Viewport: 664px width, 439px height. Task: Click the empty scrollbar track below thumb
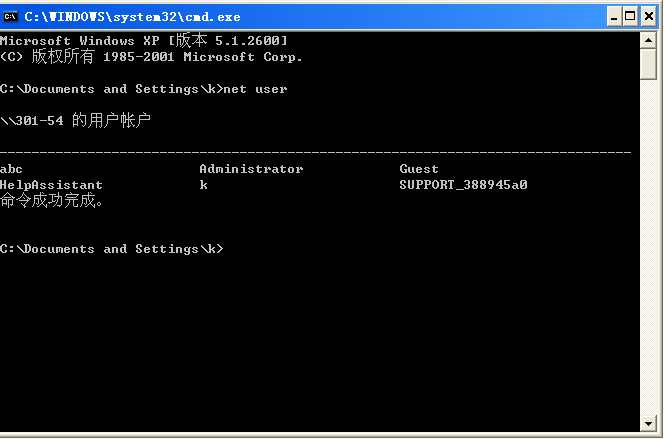click(x=648, y=250)
